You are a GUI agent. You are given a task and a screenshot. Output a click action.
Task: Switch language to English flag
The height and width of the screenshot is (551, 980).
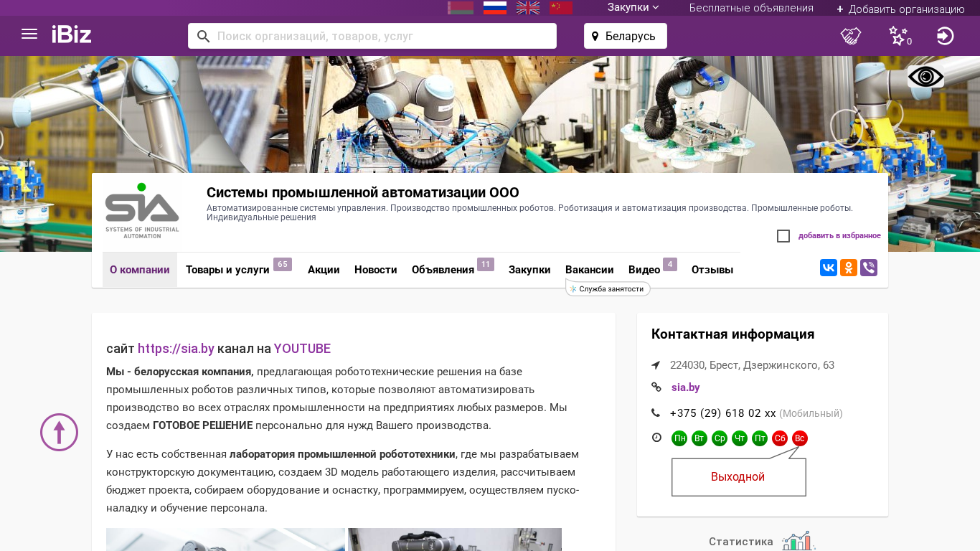(x=528, y=8)
